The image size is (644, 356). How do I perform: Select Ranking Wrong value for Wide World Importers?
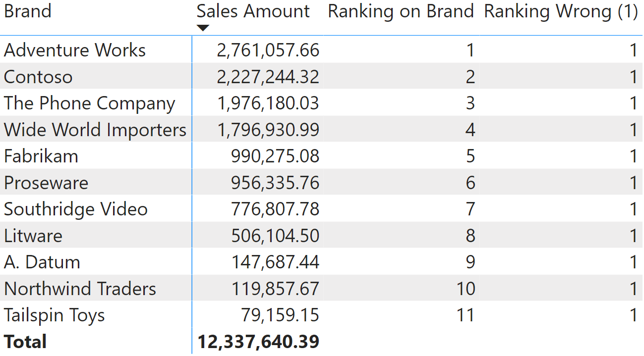tap(633, 130)
